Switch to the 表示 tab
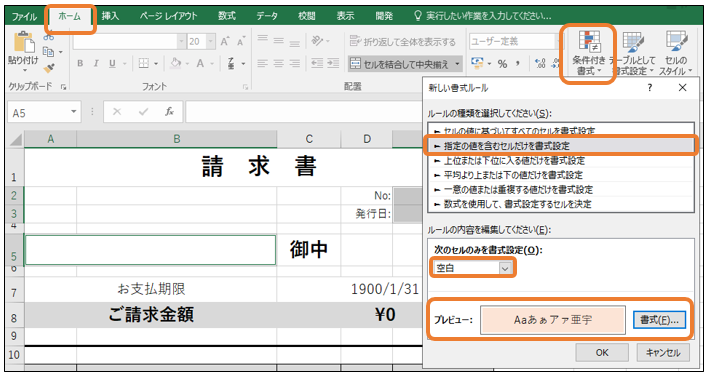 tap(345, 16)
